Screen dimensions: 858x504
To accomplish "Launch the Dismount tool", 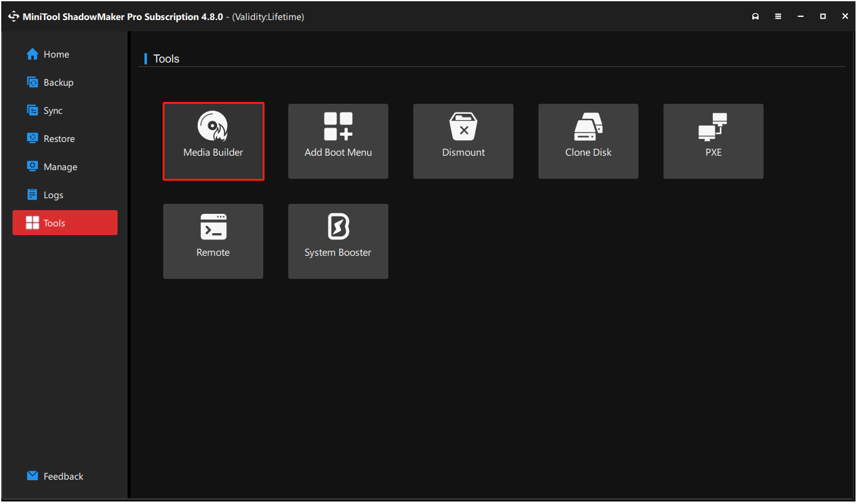I will pyautogui.click(x=463, y=141).
